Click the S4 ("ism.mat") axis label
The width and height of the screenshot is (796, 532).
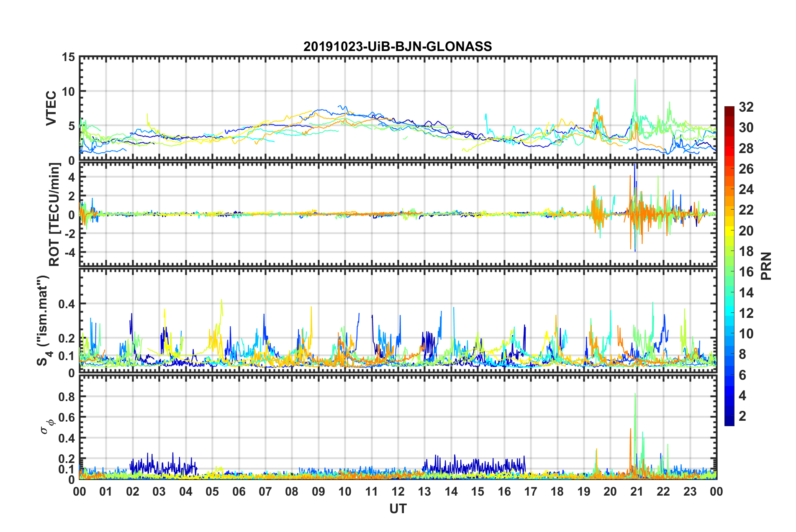(x=44, y=320)
